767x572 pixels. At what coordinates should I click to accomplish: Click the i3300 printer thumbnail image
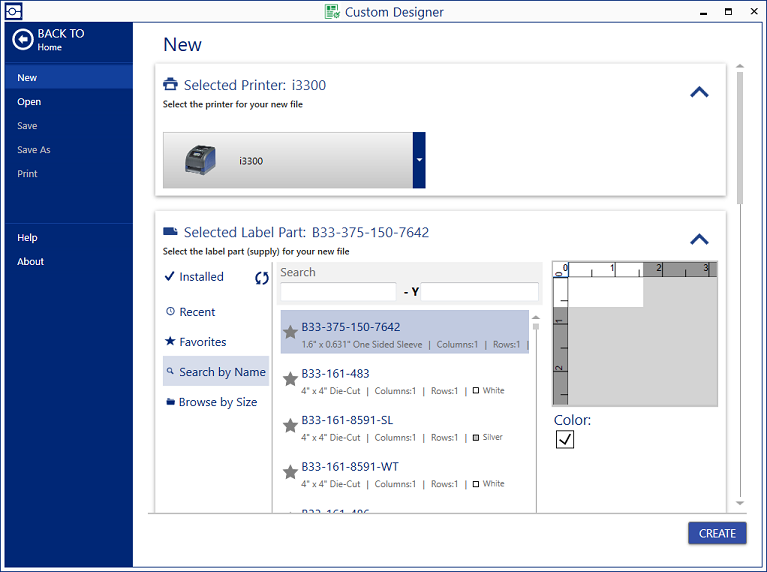coord(200,160)
